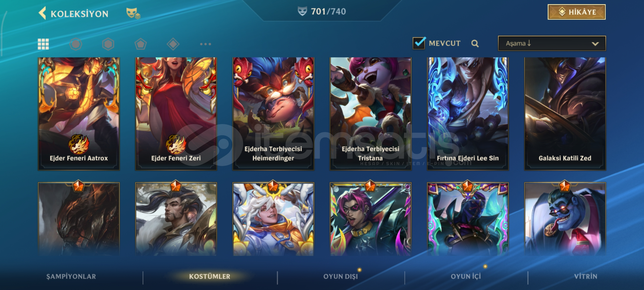644x290 pixels.
Task: Select the Ejder Feneri Aatrox skin card
Action: 79,114
